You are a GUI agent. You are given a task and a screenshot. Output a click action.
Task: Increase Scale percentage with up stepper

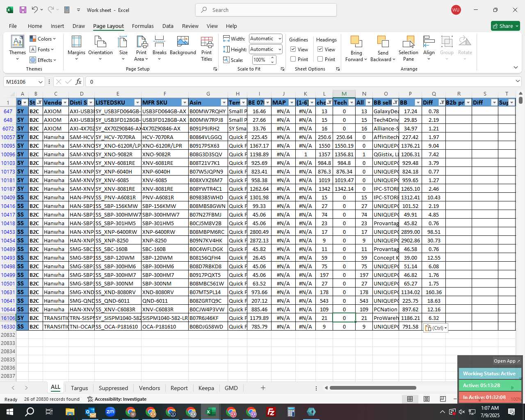click(x=272, y=58)
